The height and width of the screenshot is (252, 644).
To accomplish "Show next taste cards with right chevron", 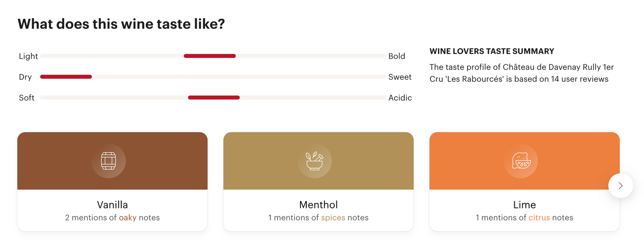I will (620, 186).
